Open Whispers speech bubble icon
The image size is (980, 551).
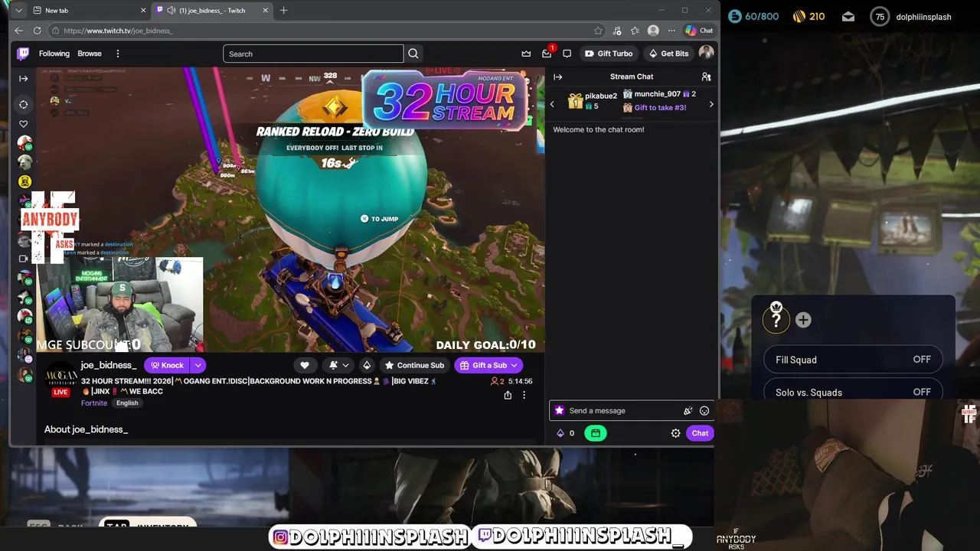coord(567,54)
